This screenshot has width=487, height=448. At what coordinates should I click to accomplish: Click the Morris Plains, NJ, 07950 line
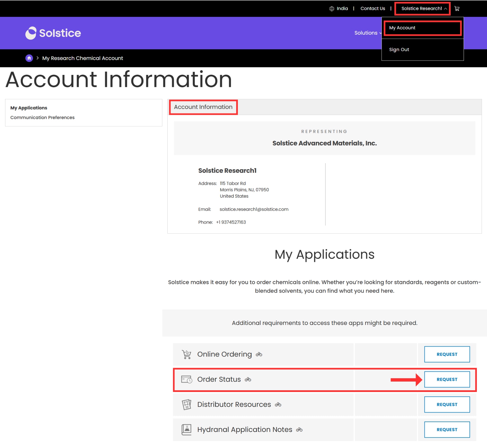click(244, 190)
